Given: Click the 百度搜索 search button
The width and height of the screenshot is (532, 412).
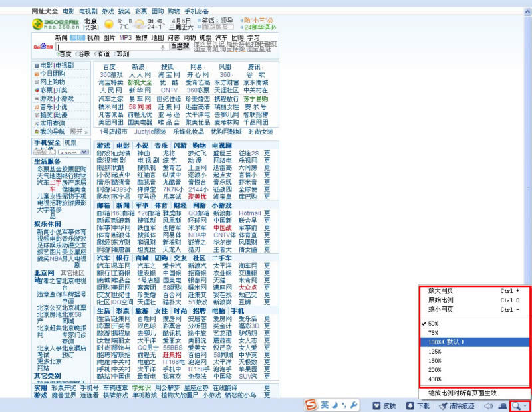Looking at the screenshot, I should pos(180,45).
